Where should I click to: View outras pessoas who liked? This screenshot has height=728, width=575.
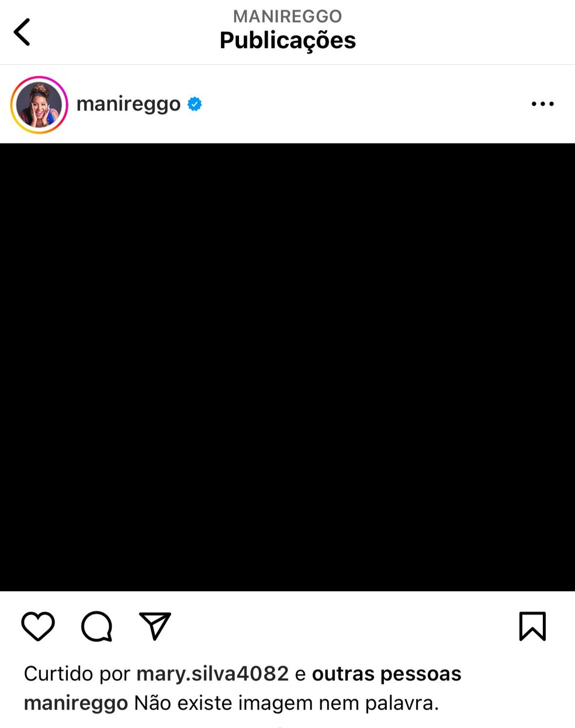click(x=387, y=674)
